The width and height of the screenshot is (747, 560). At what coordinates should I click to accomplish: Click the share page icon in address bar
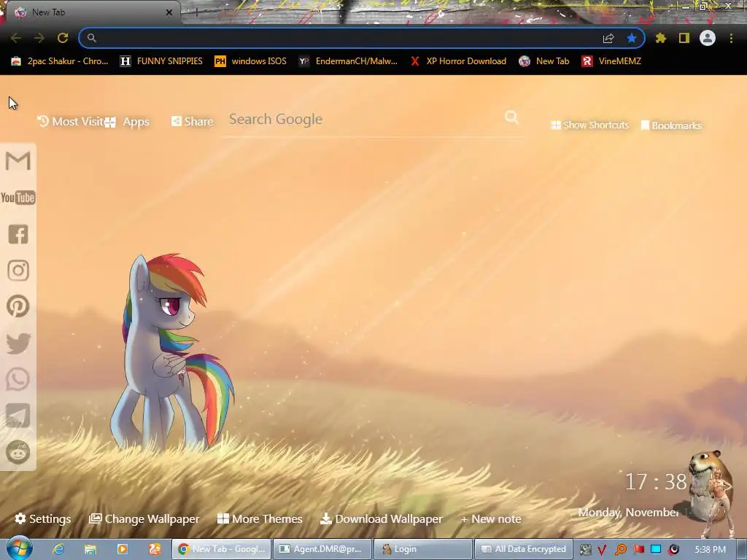coord(608,38)
